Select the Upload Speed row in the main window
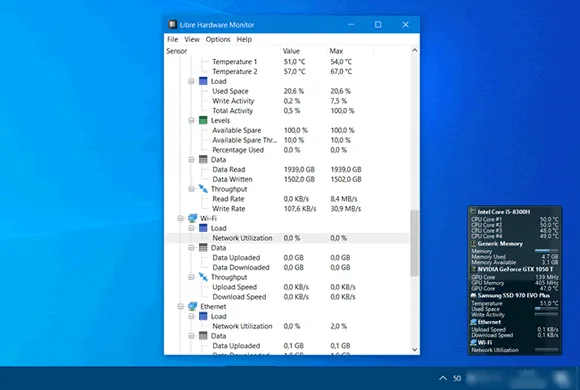This screenshot has height=390, width=580. (x=287, y=287)
